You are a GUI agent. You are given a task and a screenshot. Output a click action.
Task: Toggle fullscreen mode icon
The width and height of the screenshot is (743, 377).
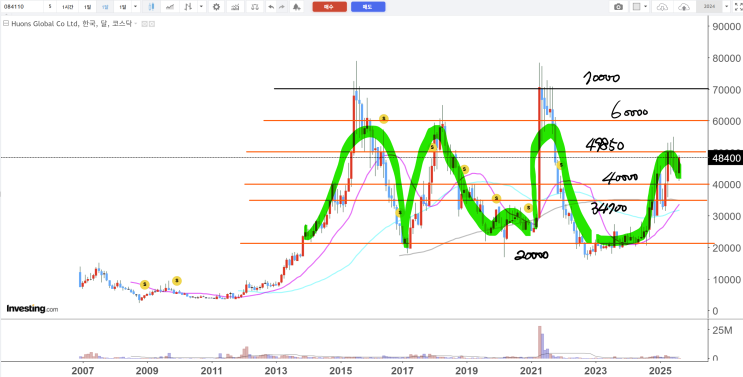(738, 7)
